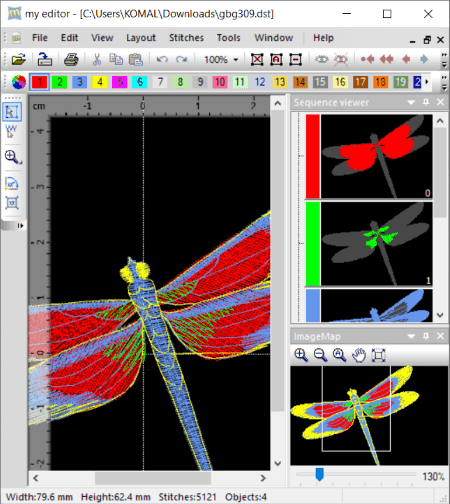This screenshot has height=504, width=450.
Task: Open file with the folder icon
Action: tap(19, 60)
